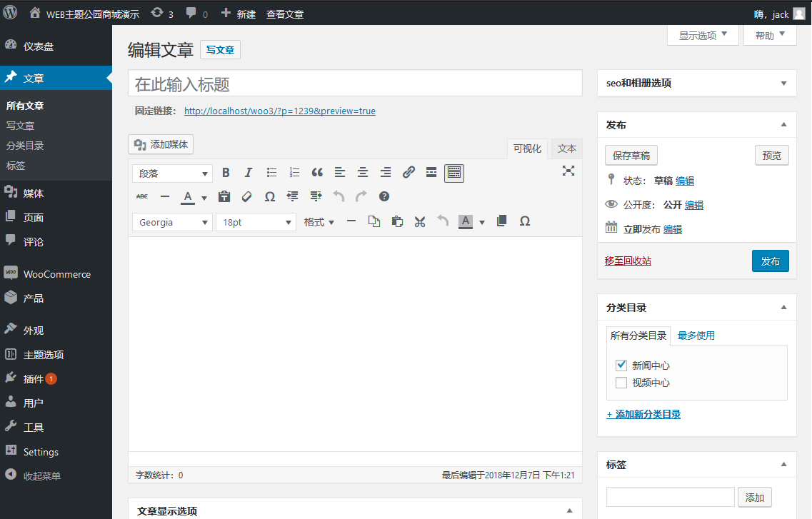Switch to the 文本 editor tab

(566, 148)
